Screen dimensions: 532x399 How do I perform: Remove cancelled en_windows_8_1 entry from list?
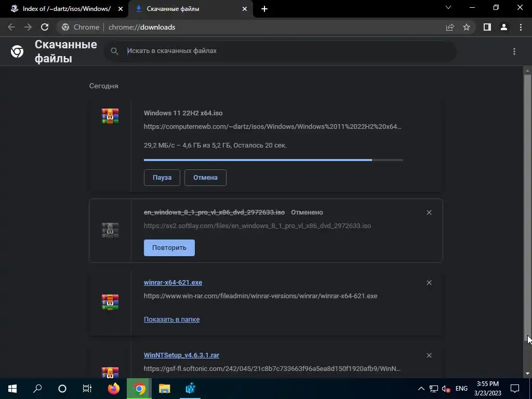429,212
